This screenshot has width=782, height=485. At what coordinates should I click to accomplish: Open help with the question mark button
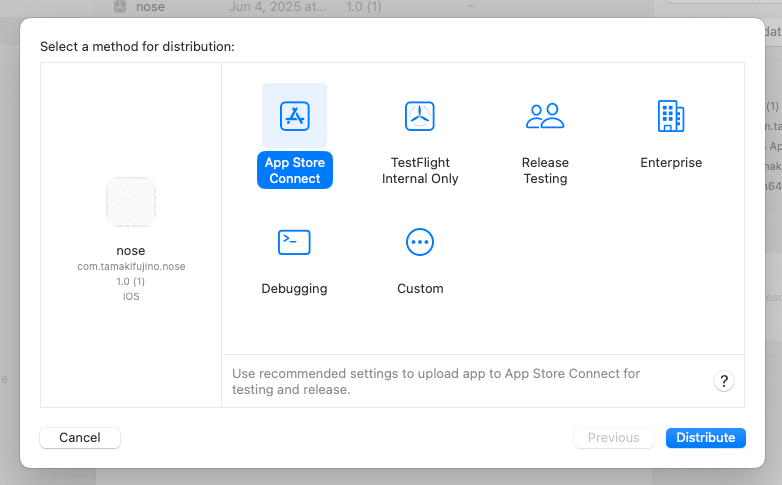pyautogui.click(x=725, y=381)
